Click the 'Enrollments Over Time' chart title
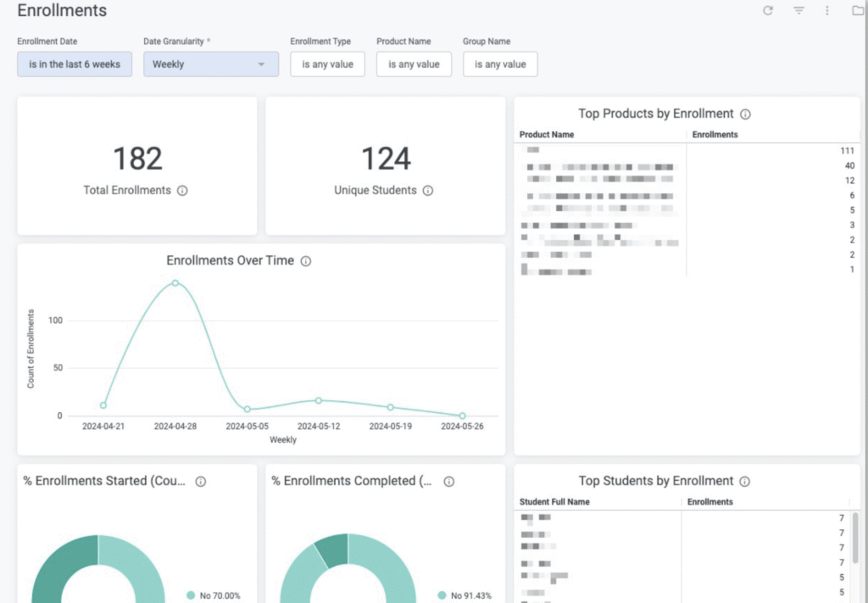This screenshot has width=868, height=603. pyautogui.click(x=231, y=260)
